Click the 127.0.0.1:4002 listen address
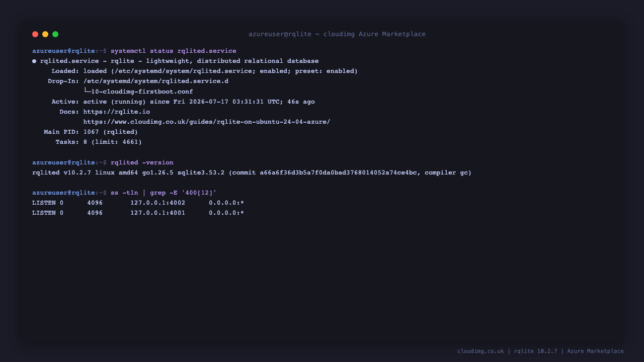 coord(157,203)
